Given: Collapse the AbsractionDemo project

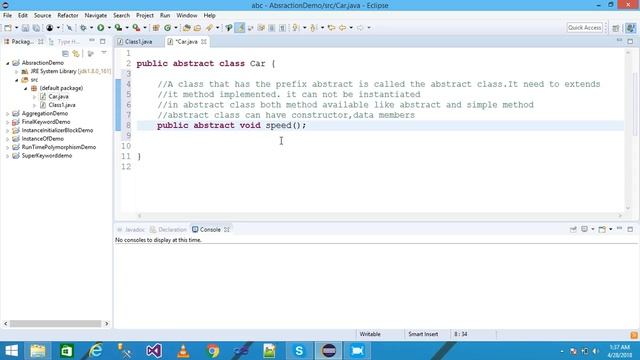Looking at the screenshot, I should point(7,63).
